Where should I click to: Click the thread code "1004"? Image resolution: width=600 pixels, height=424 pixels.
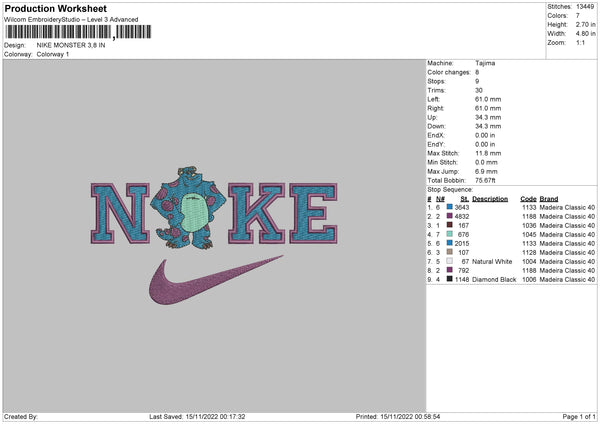click(529, 261)
